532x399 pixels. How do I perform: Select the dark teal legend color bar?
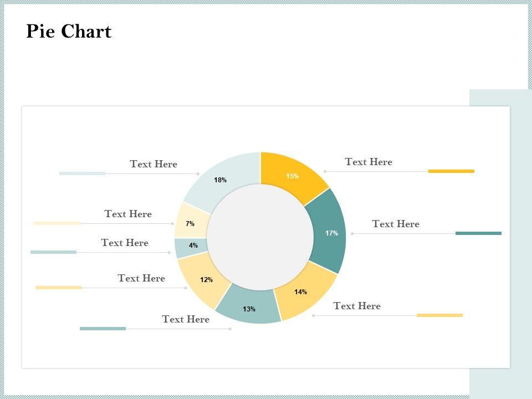[478, 233]
